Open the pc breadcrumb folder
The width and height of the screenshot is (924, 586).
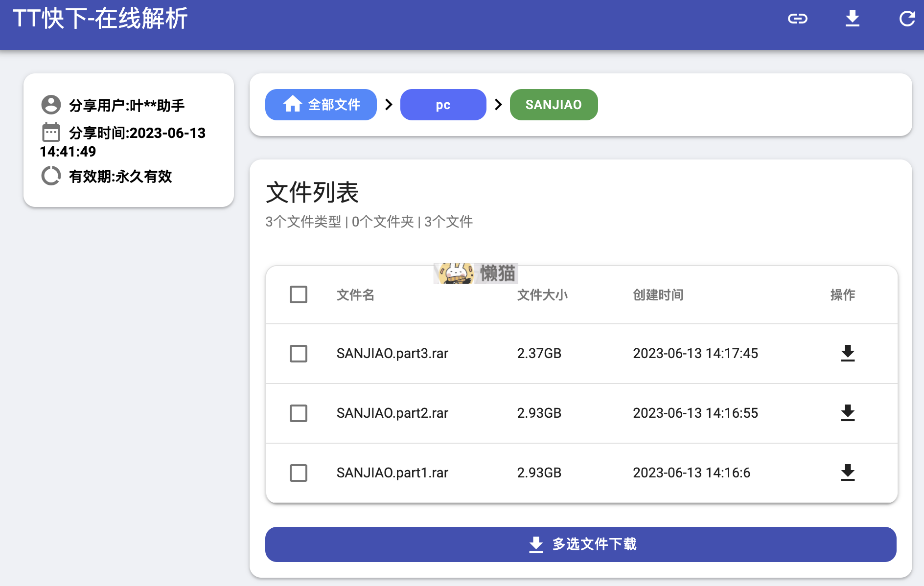click(443, 105)
